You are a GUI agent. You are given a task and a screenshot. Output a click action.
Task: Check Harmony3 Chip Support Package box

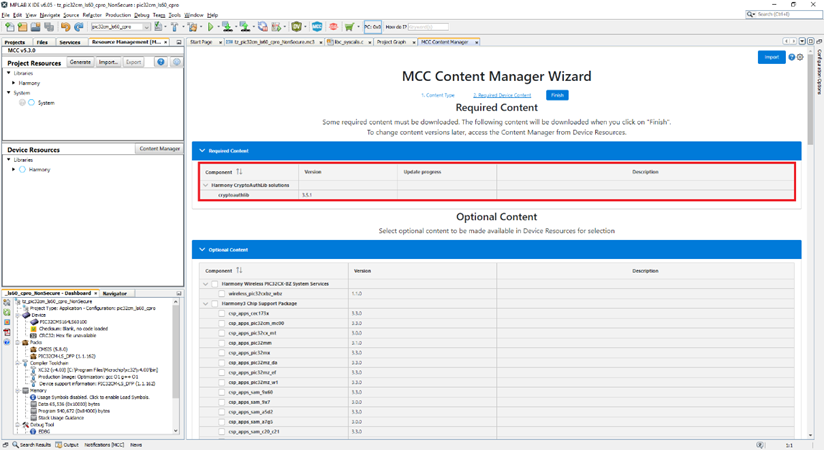(214, 304)
